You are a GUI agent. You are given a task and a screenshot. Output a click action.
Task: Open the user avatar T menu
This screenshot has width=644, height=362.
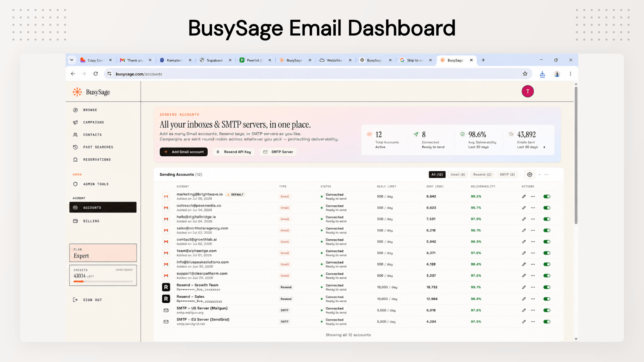pos(528,91)
